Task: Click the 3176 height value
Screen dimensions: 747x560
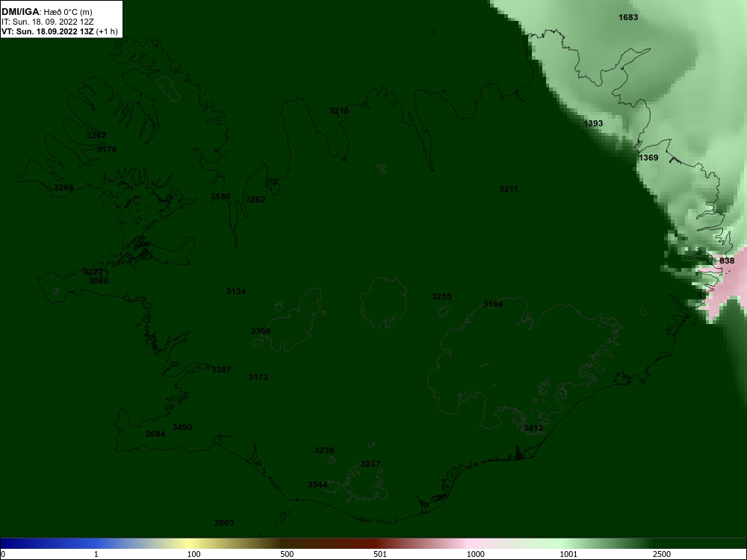Action: [x=107, y=149]
